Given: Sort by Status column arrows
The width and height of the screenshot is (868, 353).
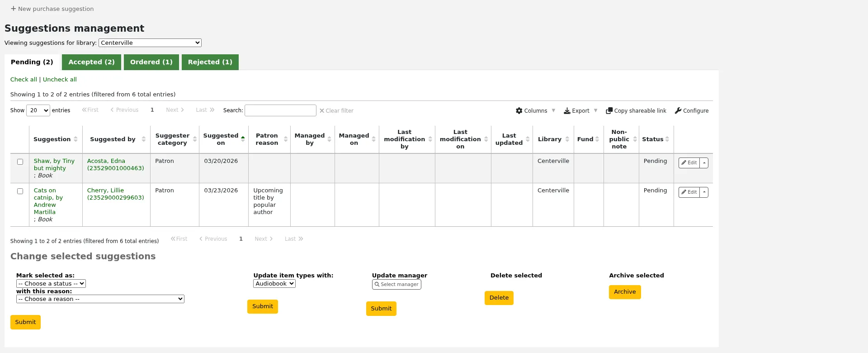Looking at the screenshot, I should [667, 139].
